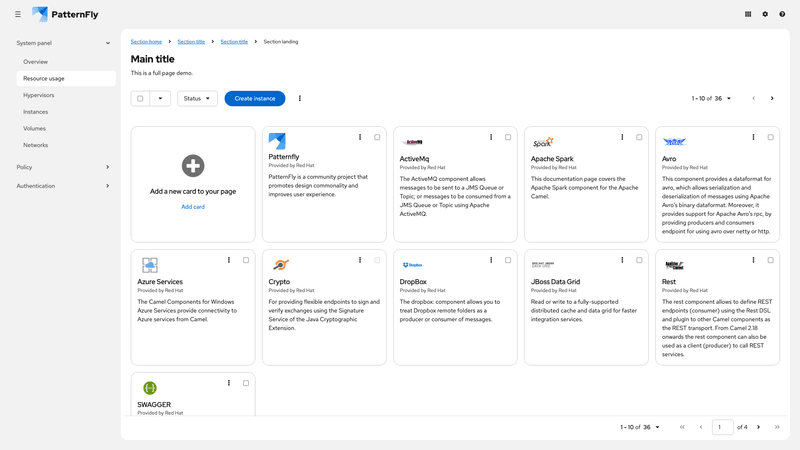Open kebab menu on the Apache Spark card

tap(622, 137)
